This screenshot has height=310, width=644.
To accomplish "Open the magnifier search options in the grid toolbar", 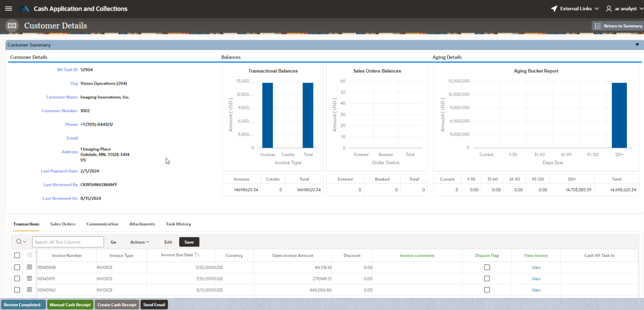I will pyautogui.click(x=20, y=242).
